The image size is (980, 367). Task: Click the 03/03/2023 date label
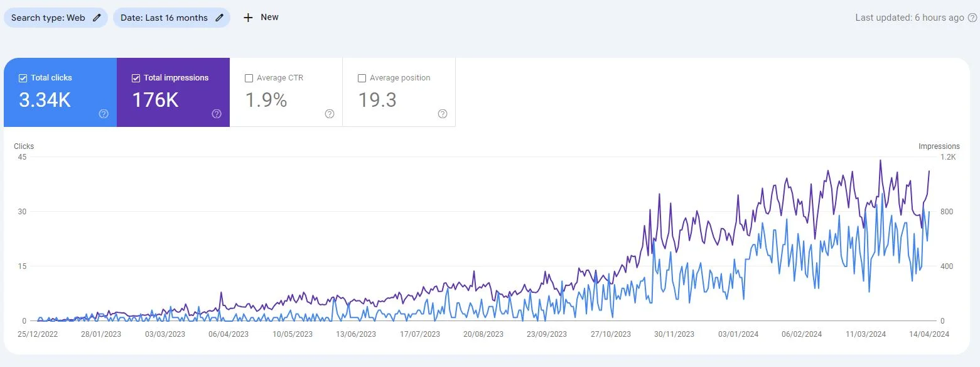(165, 334)
